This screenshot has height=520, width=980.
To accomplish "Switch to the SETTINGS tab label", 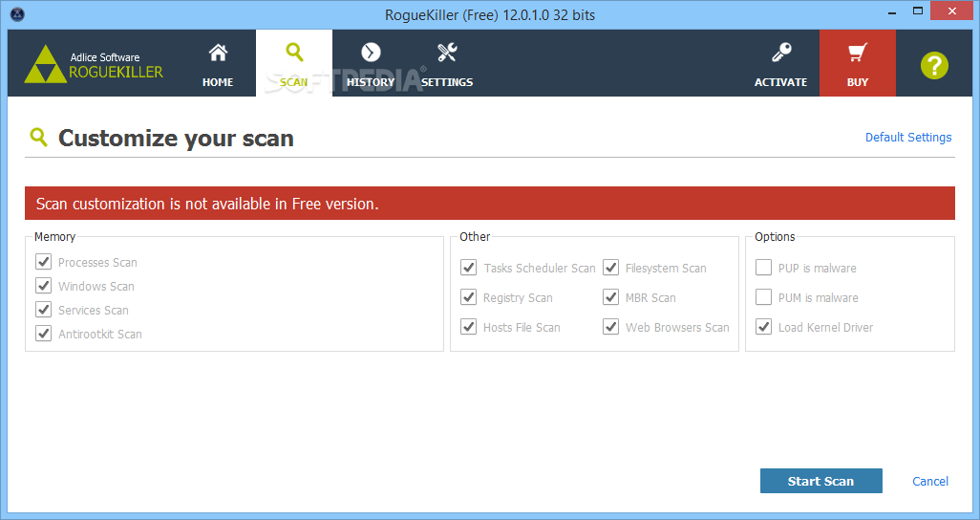I will coord(447,82).
